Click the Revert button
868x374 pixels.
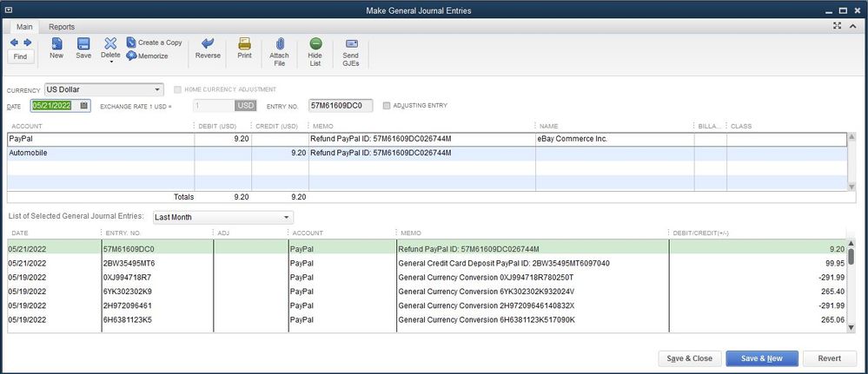click(x=829, y=358)
